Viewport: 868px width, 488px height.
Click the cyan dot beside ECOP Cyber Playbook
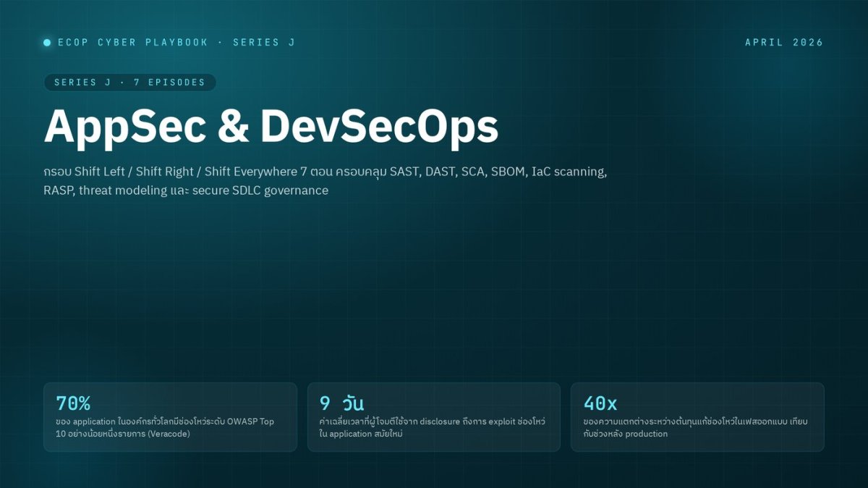[x=47, y=43]
